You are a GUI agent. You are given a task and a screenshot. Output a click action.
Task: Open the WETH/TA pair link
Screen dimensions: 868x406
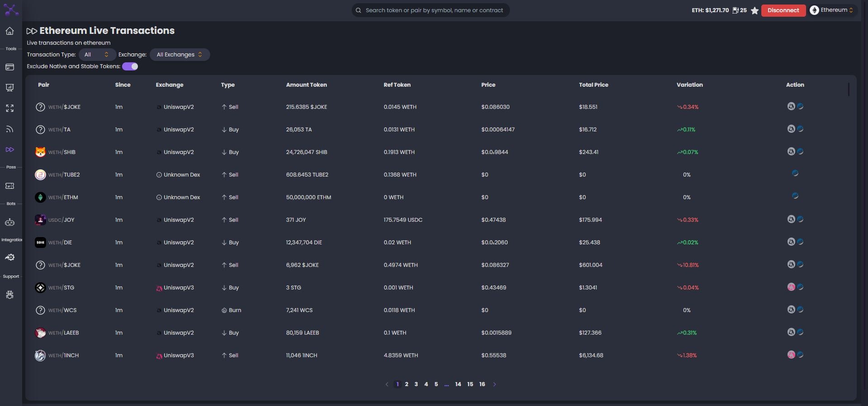59,130
